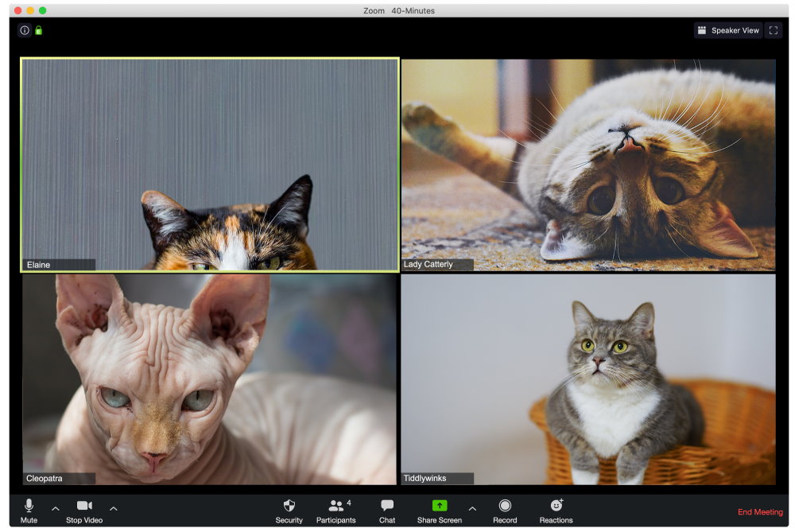Image resolution: width=795 pixels, height=532 pixels.
Task: Click End Meeting
Action: click(760, 511)
